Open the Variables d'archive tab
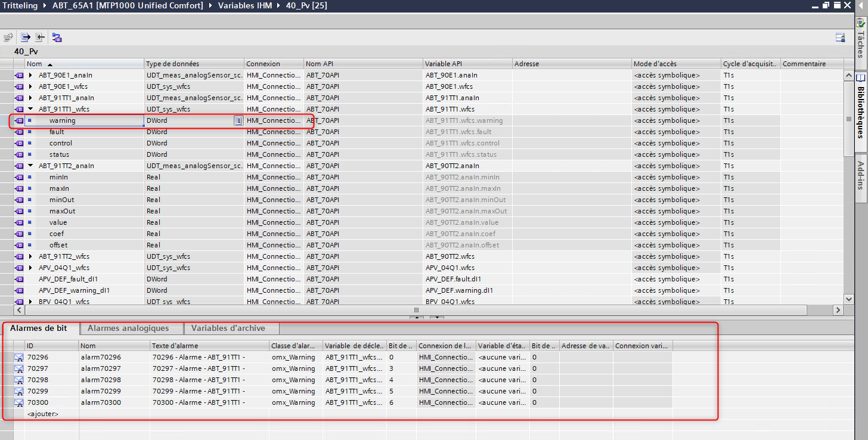868x440 pixels. 232,329
